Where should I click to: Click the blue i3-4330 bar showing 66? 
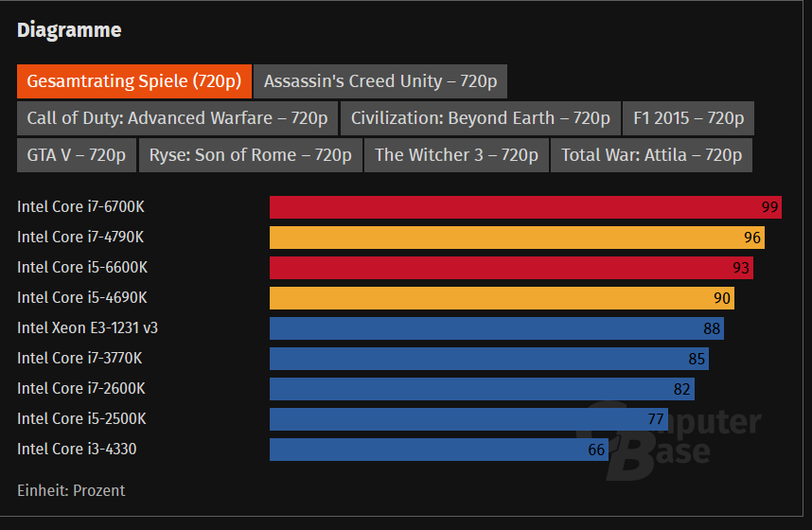[439, 450]
